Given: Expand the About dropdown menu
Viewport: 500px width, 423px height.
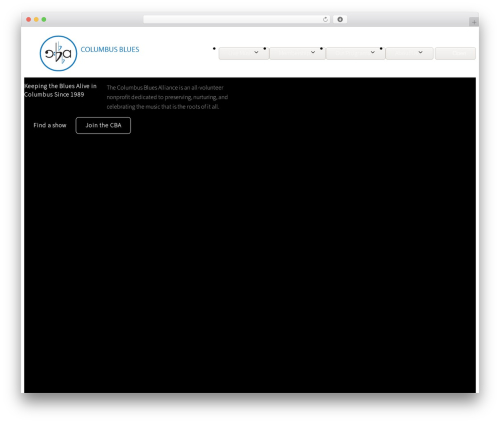Looking at the screenshot, I should (410, 53).
